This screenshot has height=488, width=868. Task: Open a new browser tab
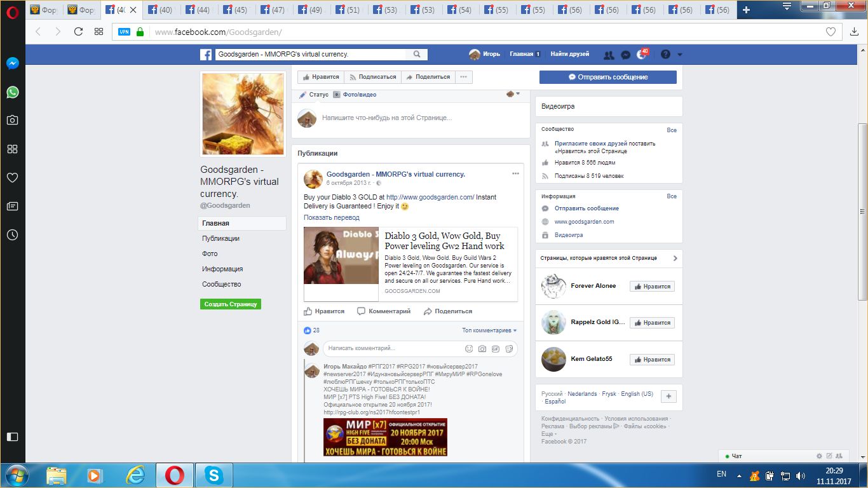(746, 10)
